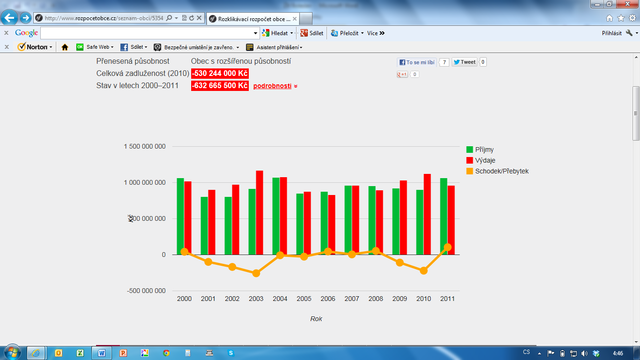Open a new blank tab
Screen dimensions: 640x360
pyautogui.click(x=306, y=19)
